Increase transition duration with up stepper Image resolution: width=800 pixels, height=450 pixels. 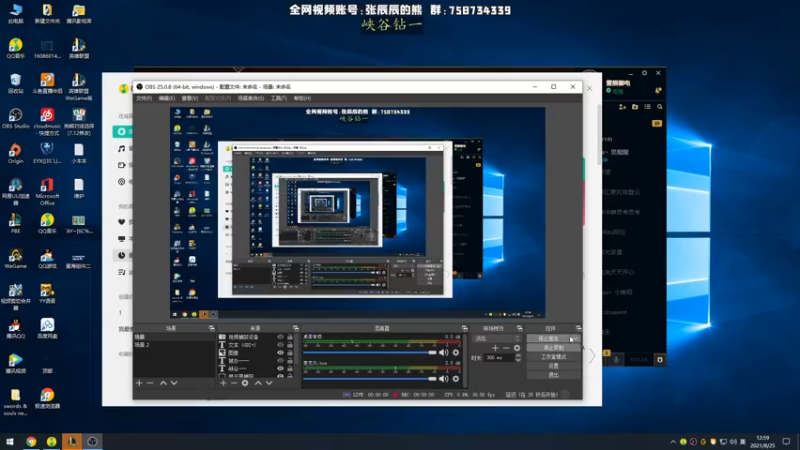(518, 356)
